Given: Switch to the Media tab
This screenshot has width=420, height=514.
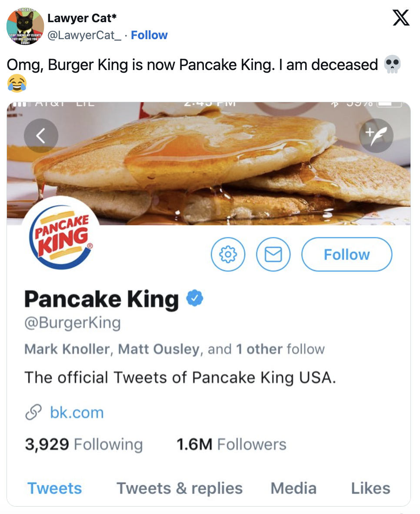Looking at the screenshot, I should point(293,488).
